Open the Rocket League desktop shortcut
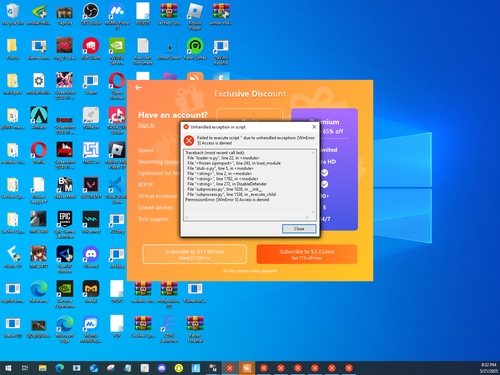Screen dimensions: 500x375 pos(39,189)
